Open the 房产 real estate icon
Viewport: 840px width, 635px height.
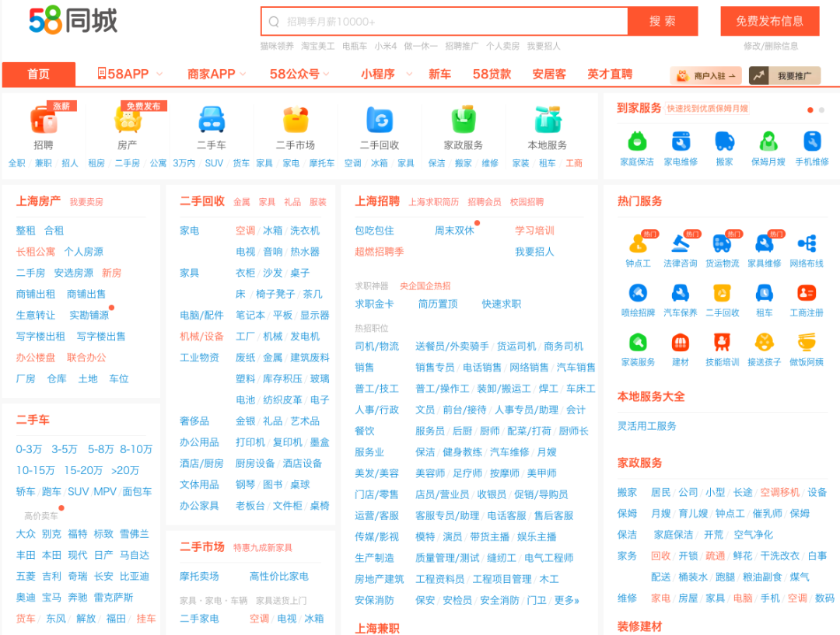pyautogui.click(x=128, y=120)
